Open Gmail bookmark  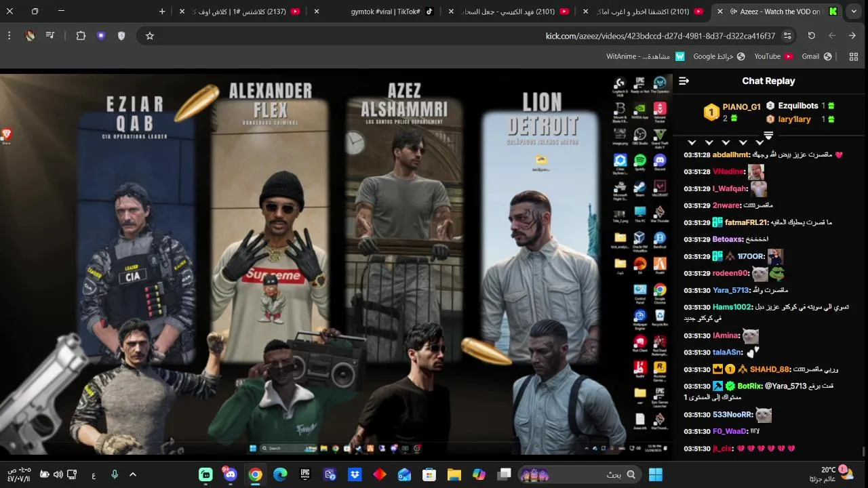pyautogui.click(x=816, y=56)
